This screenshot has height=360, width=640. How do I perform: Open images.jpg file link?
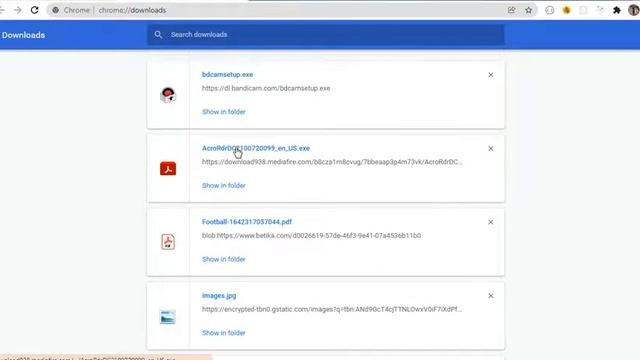click(x=219, y=296)
